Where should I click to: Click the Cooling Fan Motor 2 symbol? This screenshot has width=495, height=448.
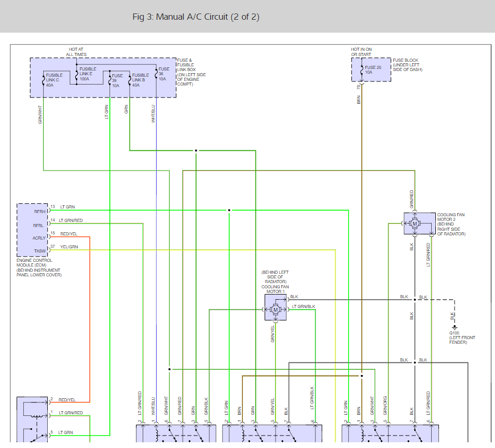tap(415, 223)
